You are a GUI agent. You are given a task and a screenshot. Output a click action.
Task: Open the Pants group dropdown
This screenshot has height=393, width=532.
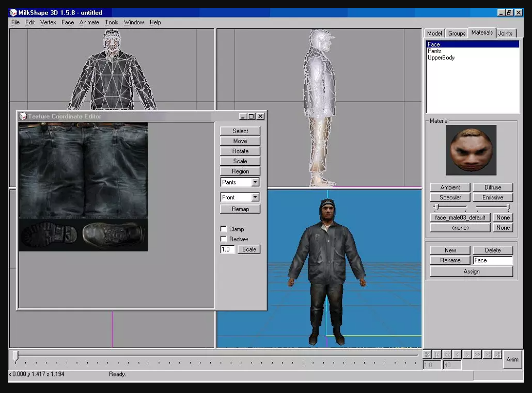pos(255,182)
